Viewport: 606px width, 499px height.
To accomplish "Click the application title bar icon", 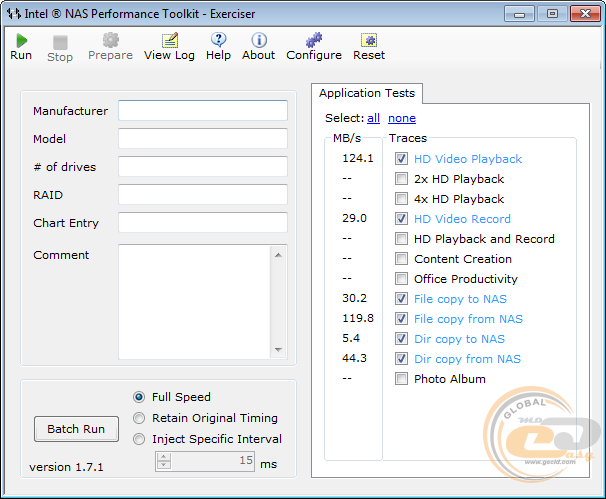I will pos(14,14).
